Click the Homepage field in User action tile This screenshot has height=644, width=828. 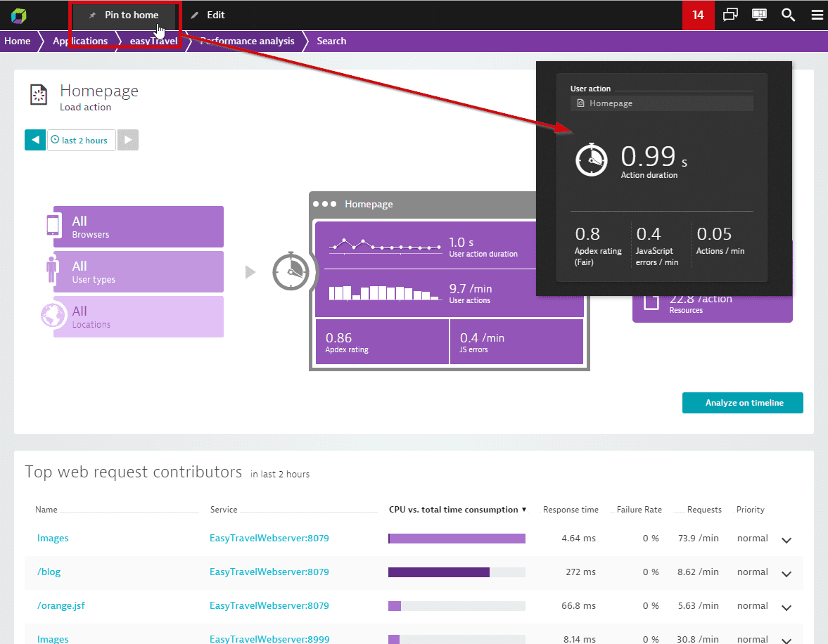coord(662,103)
